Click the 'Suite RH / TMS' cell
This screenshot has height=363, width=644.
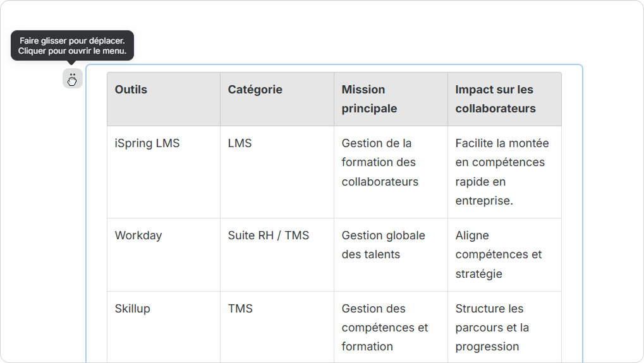click(269, 235)
